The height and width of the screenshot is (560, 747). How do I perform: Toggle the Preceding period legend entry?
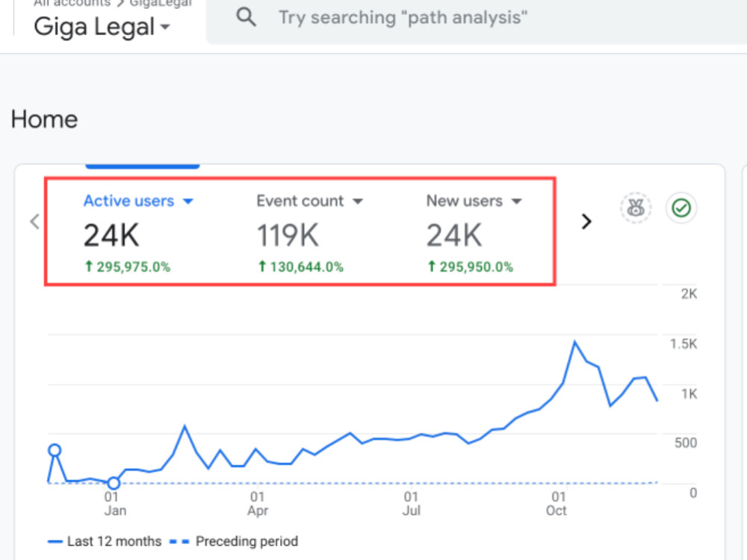(234, 541)
